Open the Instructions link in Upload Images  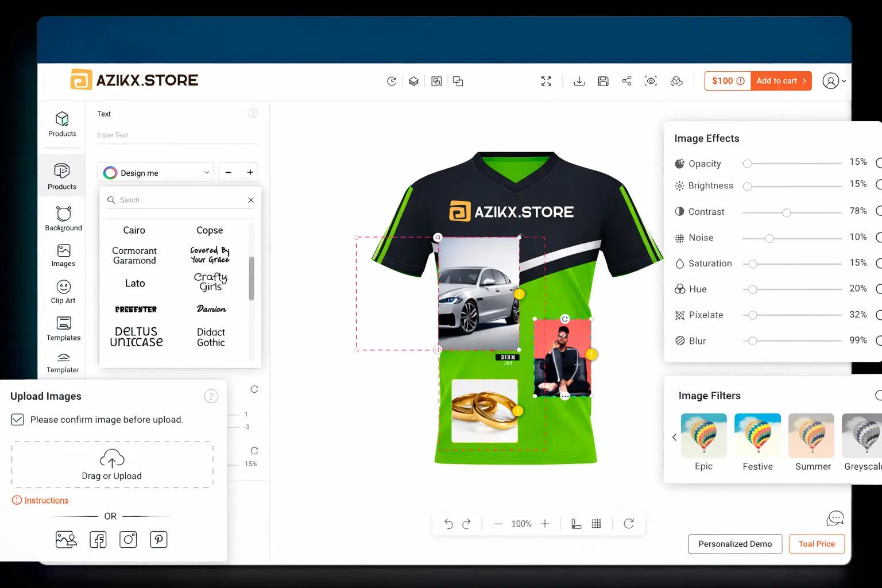46,500
